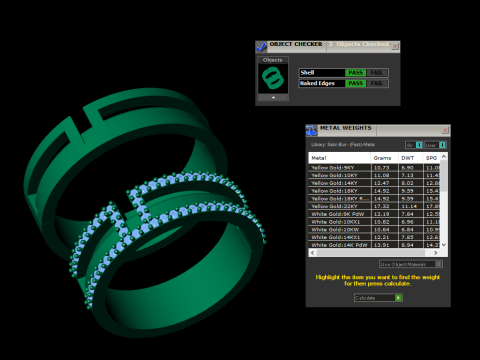Viewport: 480px width, 360px height.
Task: Click the Shell PASS indicator
Action: 355,73
